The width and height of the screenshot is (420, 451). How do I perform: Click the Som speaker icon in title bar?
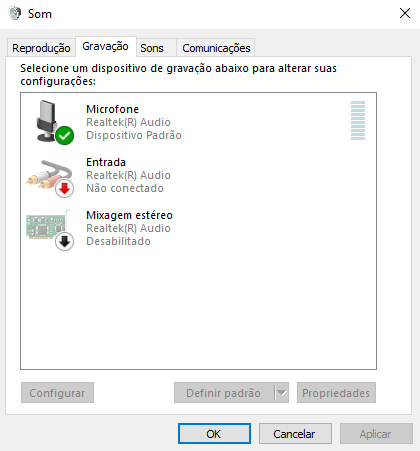pos(15,14)
